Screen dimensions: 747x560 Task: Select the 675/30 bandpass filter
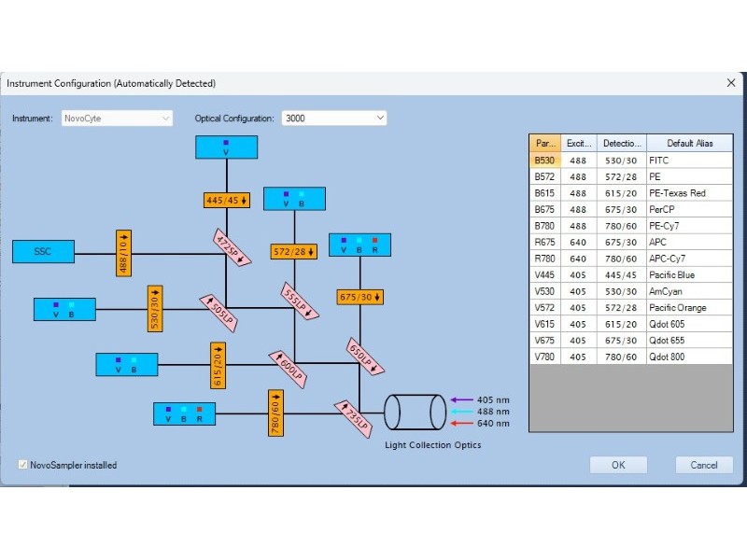[x=359, y=297]
